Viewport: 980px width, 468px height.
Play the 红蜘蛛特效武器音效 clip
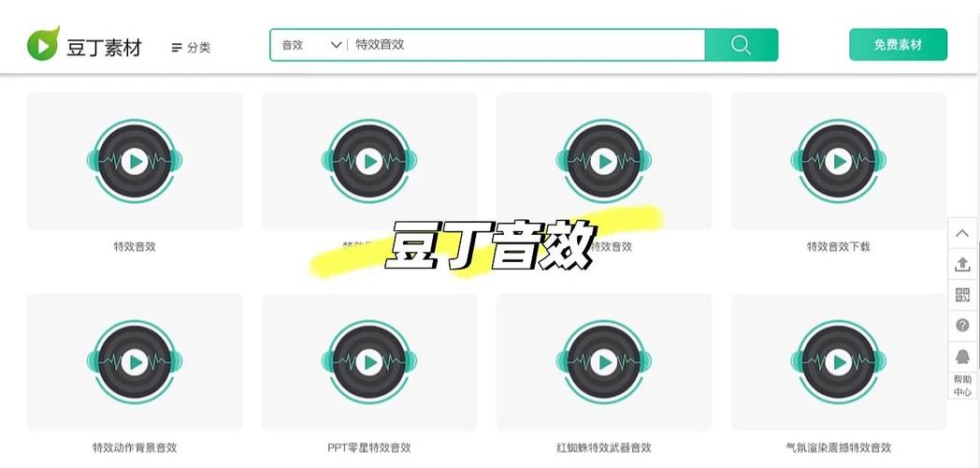coord(604,361)
